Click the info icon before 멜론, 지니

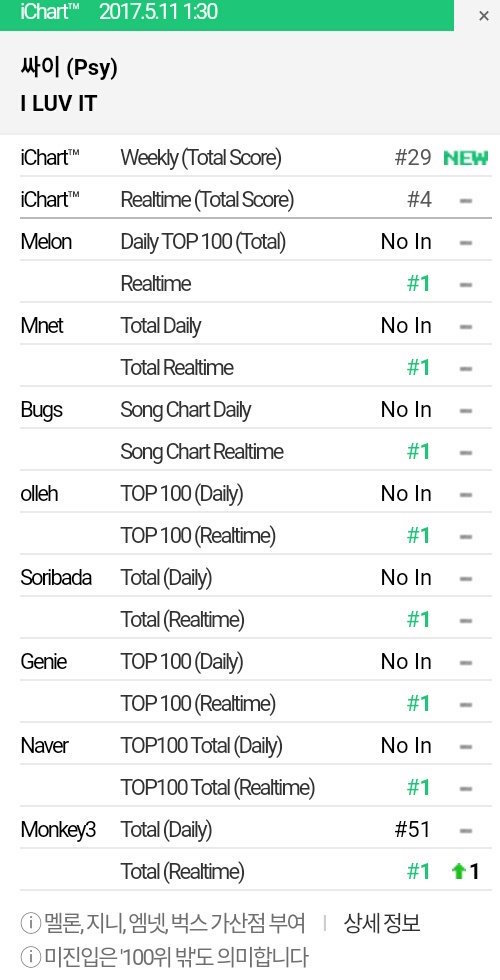click(28, 922)
